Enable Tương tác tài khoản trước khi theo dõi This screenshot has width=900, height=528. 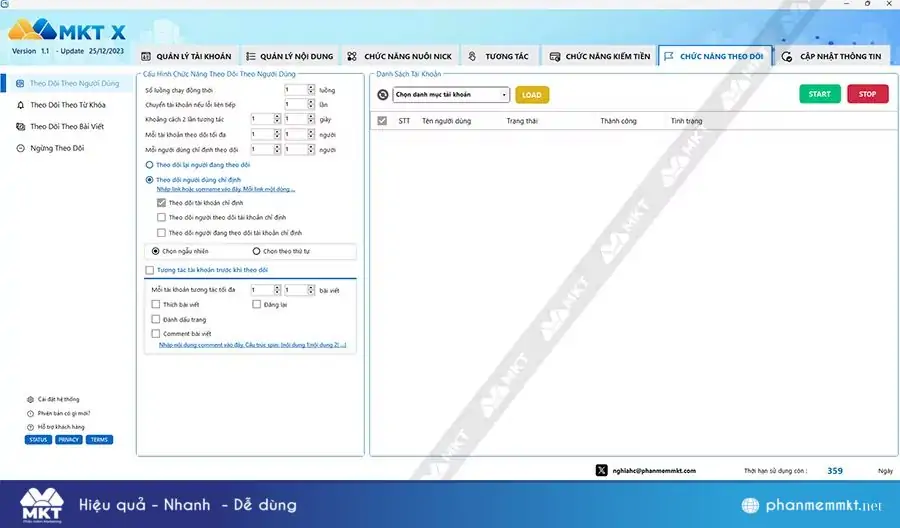click(x=150, y=270)
